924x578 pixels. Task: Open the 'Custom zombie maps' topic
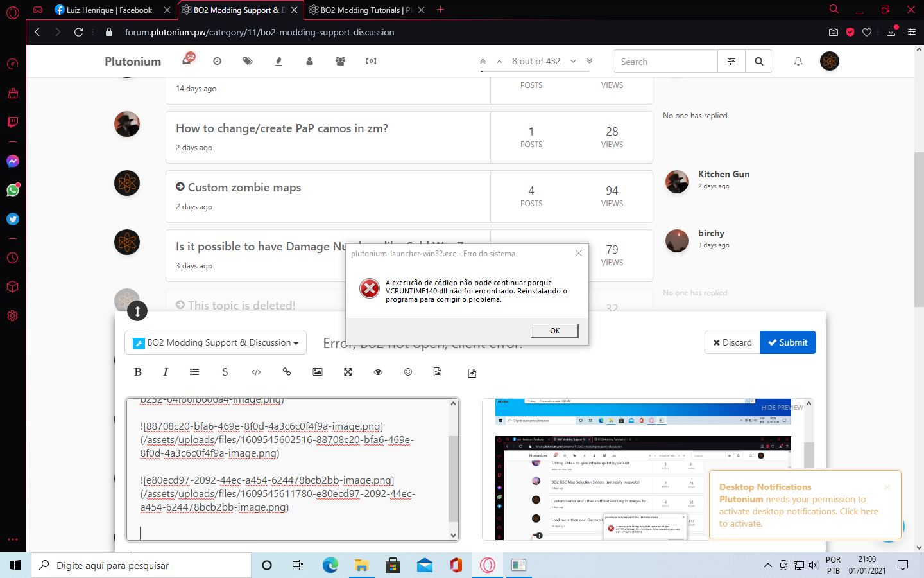[244, 188]
